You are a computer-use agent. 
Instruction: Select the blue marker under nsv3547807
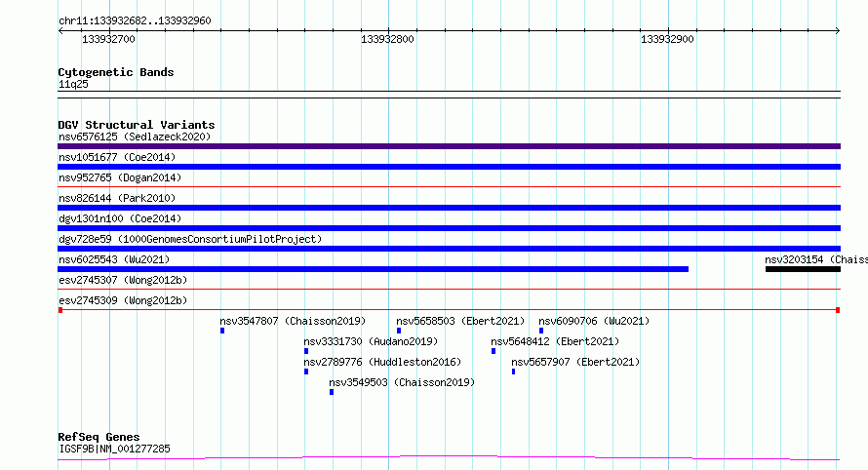[222, 331]
